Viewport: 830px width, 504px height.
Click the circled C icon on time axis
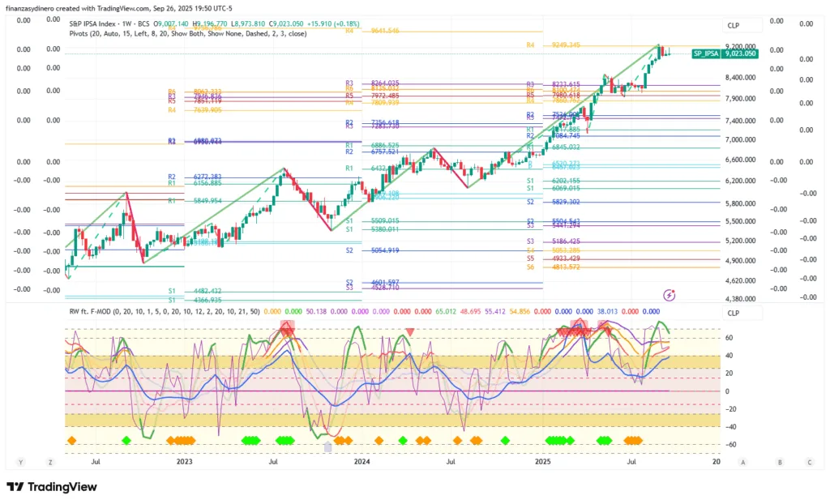point(809,462)
